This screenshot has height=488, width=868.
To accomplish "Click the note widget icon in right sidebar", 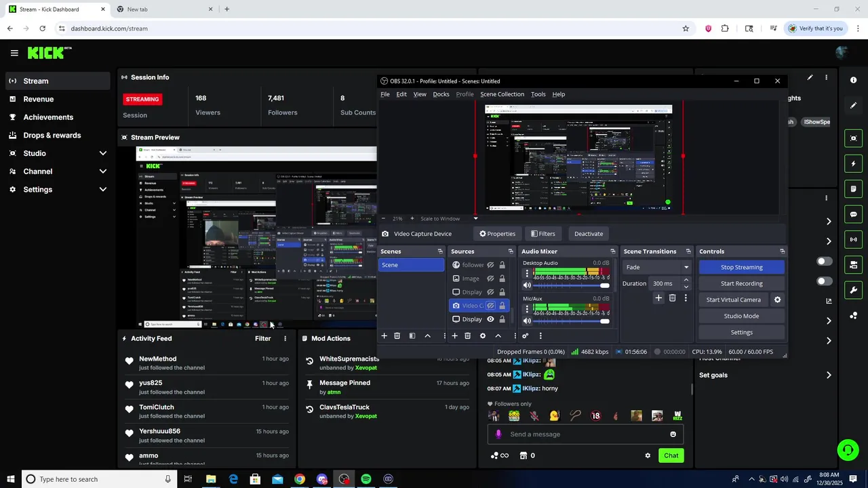I will point(853,188).
